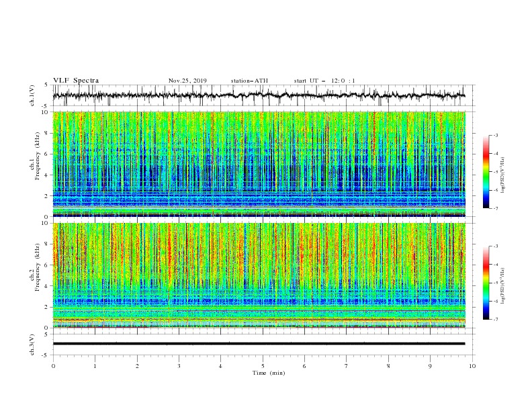532x411 pixels.
Task: Click the time axis tick label '0'
Action: [53, 366]
